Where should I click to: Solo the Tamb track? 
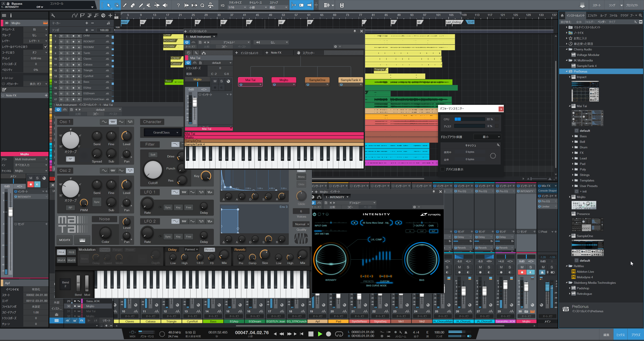(67, 53)
